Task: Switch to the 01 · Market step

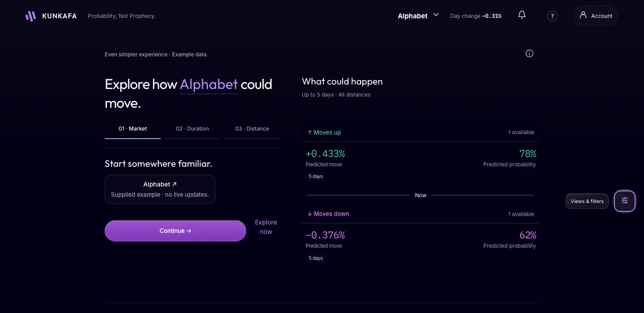Action: coord(133,129)
